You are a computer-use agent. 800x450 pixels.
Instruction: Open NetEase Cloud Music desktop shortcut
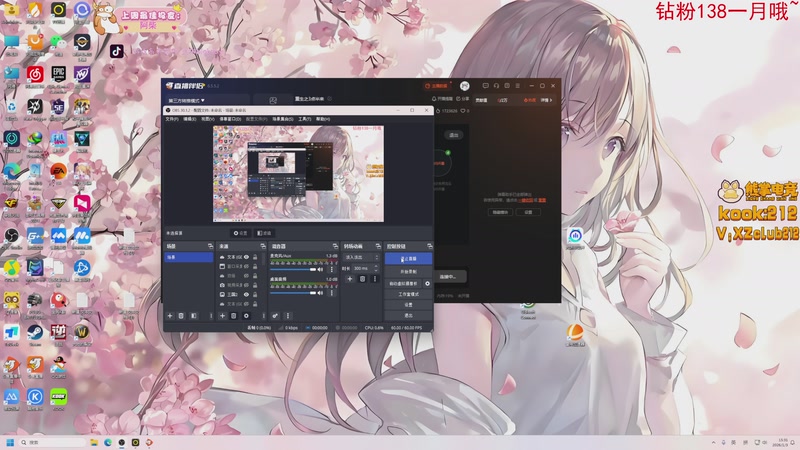click(35, 74)
